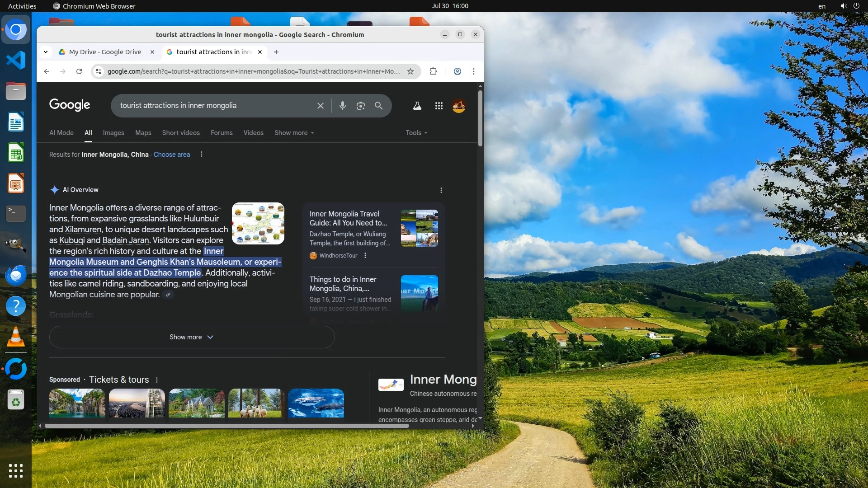Open Search Labs flask icon
This screenshot has height=488, width=868.
pyautogui.click(x=417, y=106)
